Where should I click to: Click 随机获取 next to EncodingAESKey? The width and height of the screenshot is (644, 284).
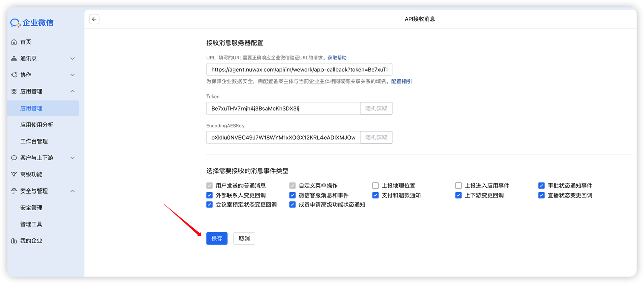pos(376,137)
